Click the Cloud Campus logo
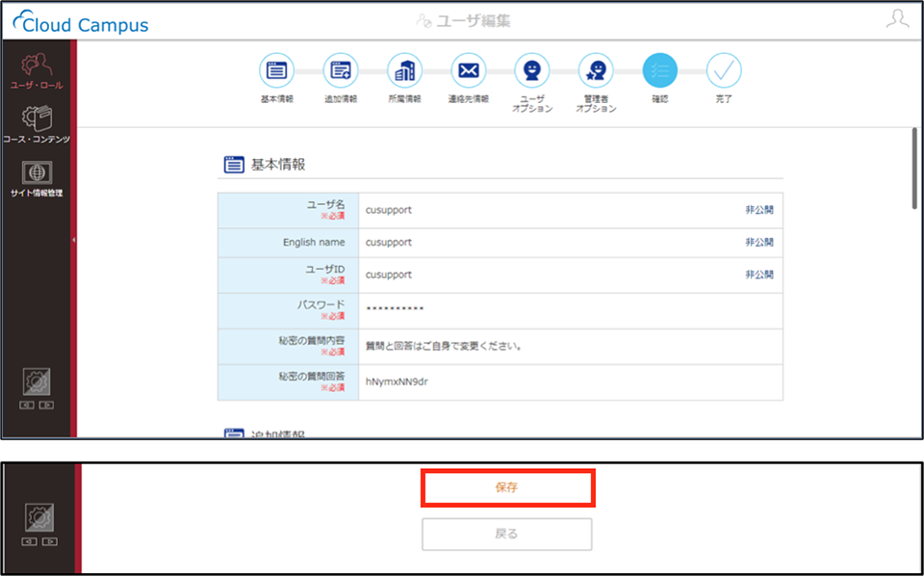Image resolution: width=924 pixels, height=576 pixels. coord(81,22)
